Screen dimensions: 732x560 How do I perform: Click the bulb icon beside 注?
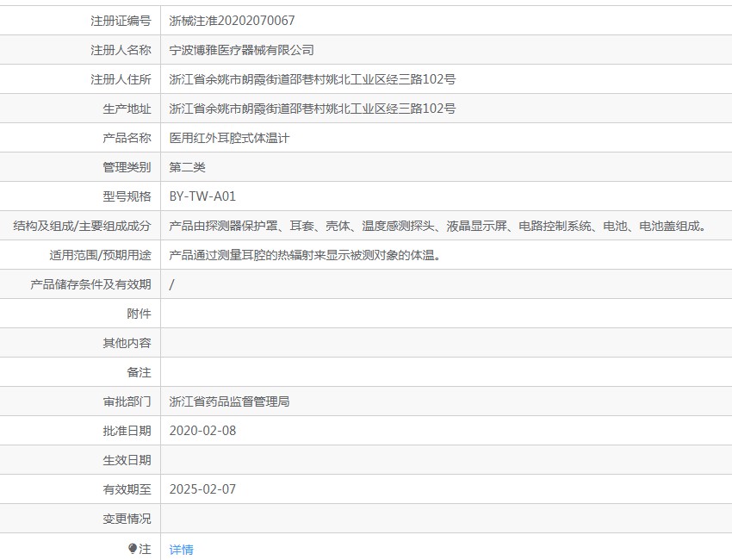click(x=132, y=548)
